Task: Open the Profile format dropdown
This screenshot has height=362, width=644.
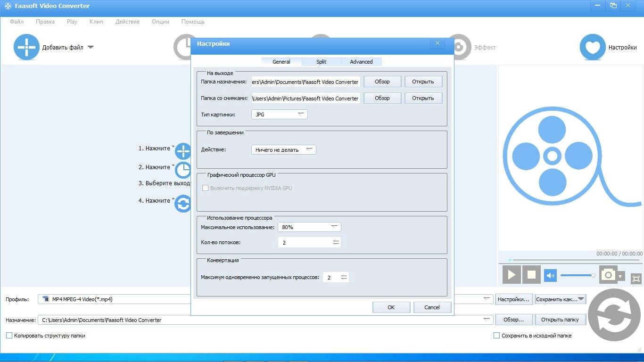Action: point(487,299)
